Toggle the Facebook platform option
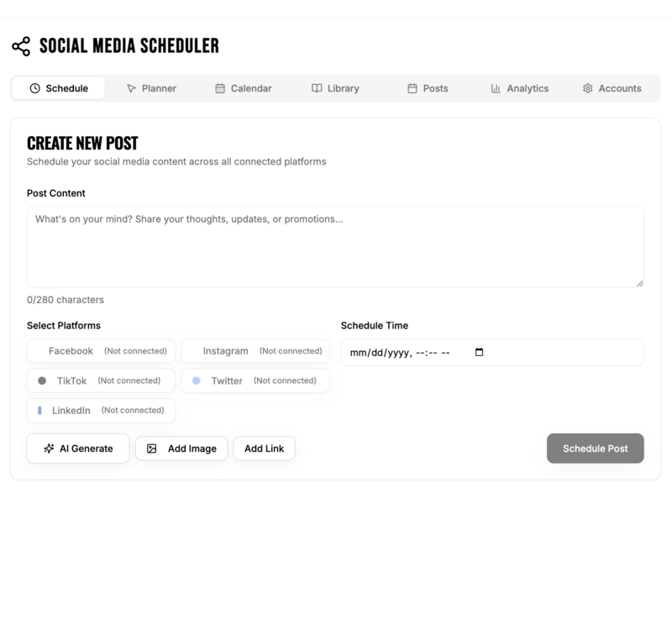The height and width of the screenshot is (624, 672). (101, 351)
